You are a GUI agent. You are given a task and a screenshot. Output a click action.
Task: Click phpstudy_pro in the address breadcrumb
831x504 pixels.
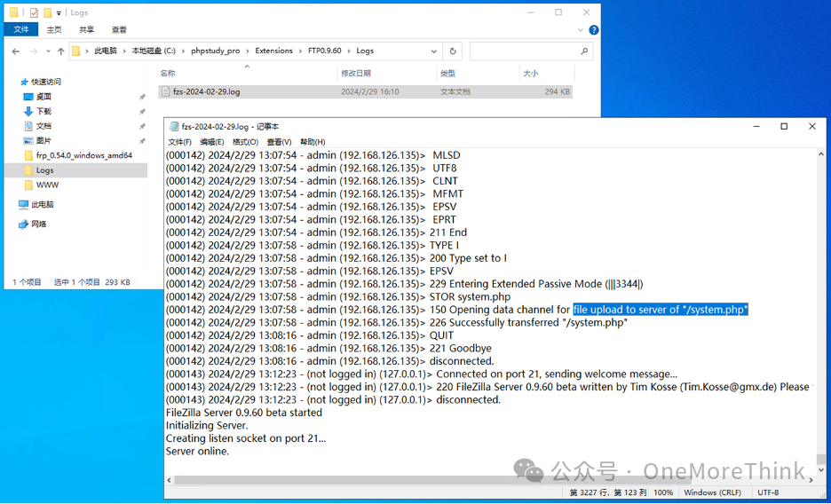215,51
